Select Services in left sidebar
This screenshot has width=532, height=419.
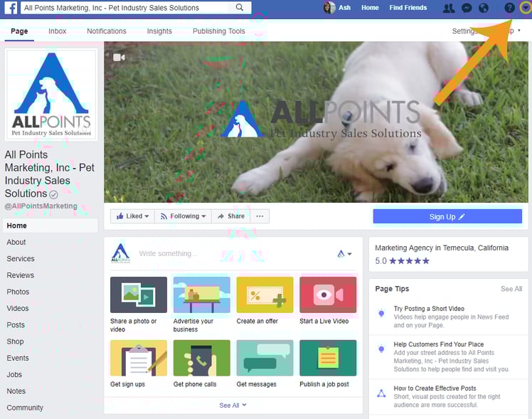(21, 259)
